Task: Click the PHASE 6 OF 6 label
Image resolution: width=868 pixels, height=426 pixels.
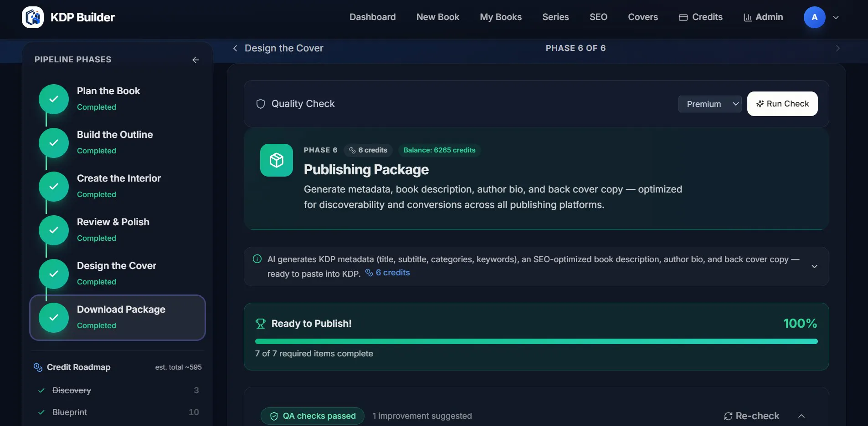Action: click(575, 48)
